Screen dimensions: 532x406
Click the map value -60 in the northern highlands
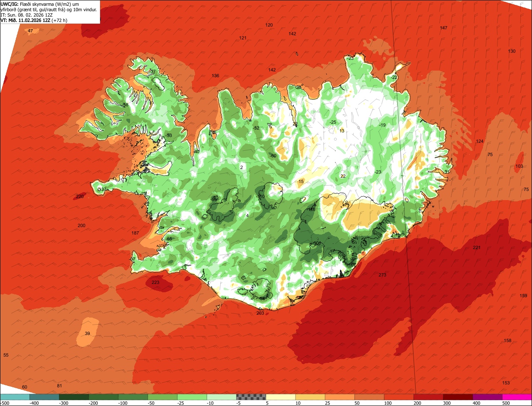pyautogui.click(x=273, y=156)
